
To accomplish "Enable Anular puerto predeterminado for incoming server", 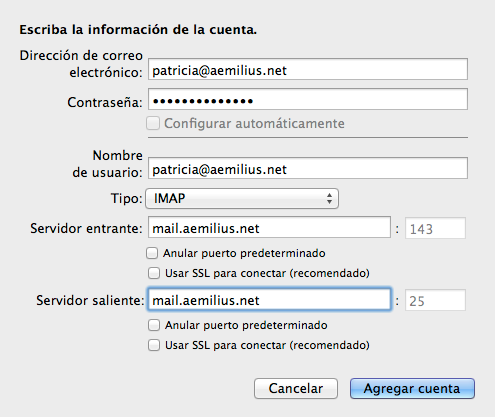I will pos(152,253).
